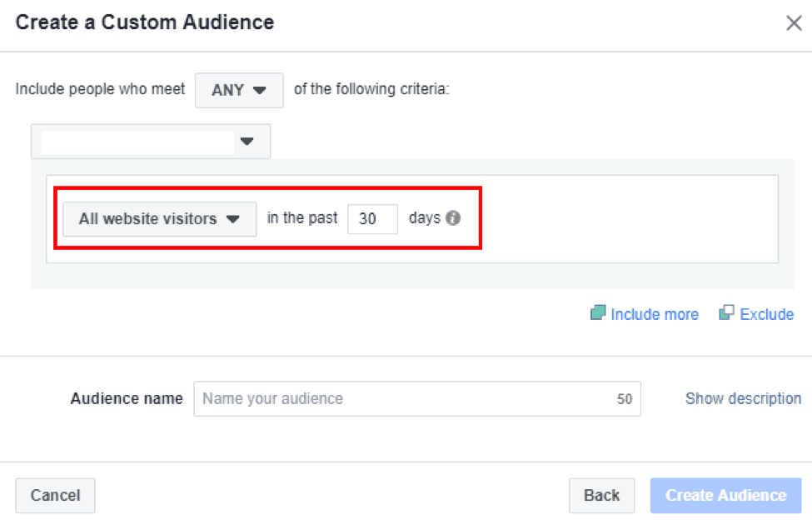Click the Create a Custom Audience title

coord(145,22)
